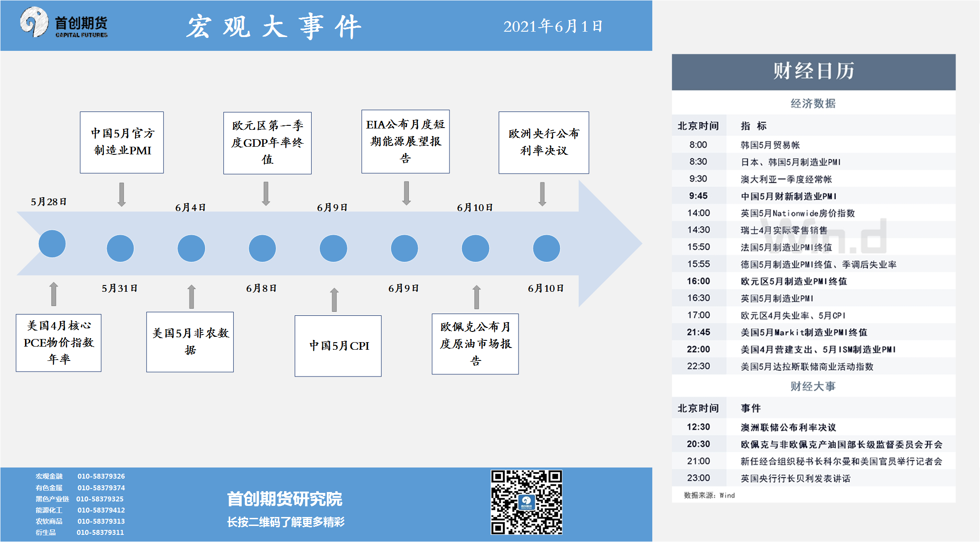Screen dimensions: 980x542
Task: Click the 首创期货 Capital Futures logo
Action: point(64,23)
